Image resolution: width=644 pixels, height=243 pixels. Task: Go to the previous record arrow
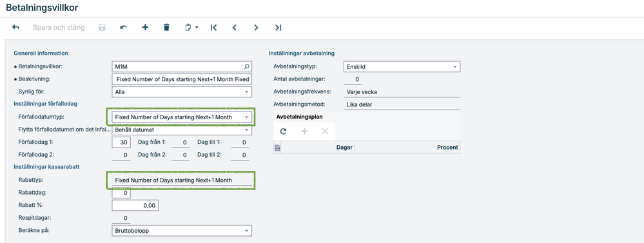coord(235,28)
